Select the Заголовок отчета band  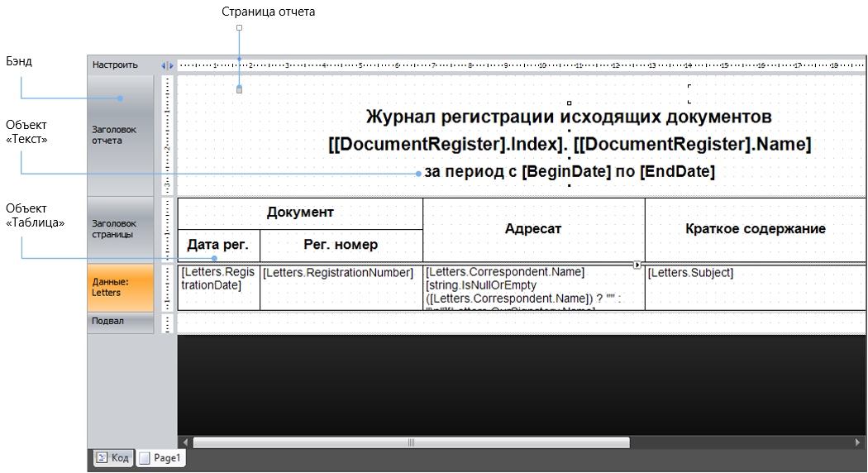point(121,135)
